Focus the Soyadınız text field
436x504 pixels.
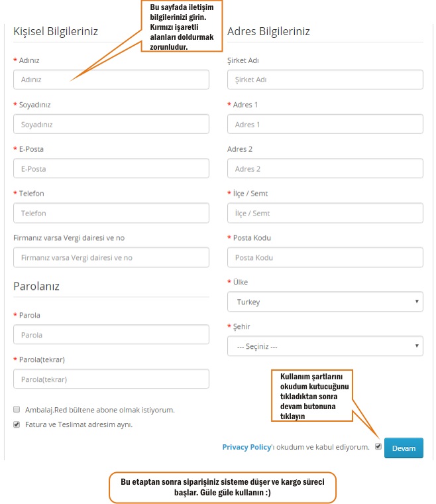coord(111,124)
